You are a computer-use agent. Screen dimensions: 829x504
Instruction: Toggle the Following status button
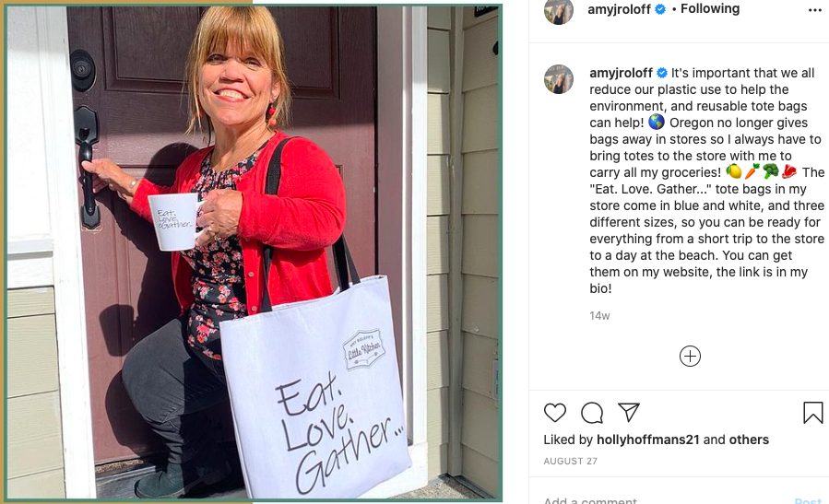709,8
